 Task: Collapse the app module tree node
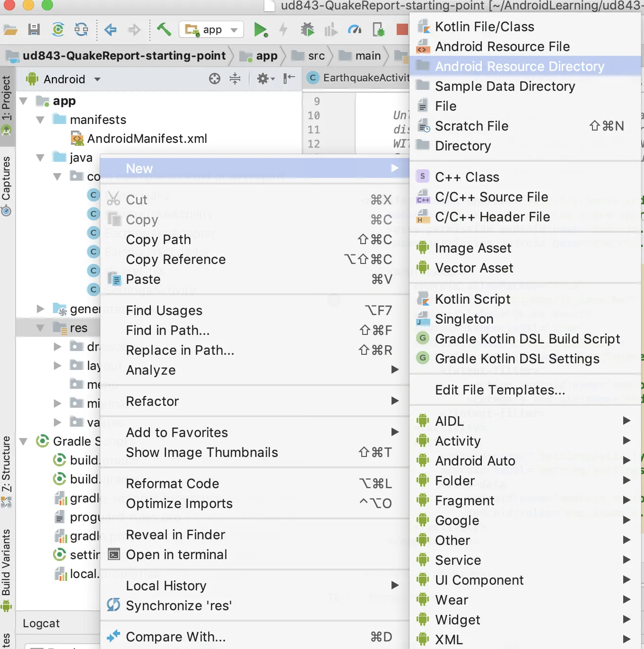[23, 101]
